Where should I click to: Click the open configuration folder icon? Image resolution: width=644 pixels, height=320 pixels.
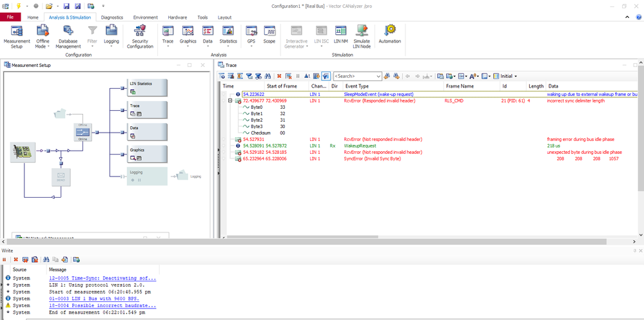click(49, 6)
